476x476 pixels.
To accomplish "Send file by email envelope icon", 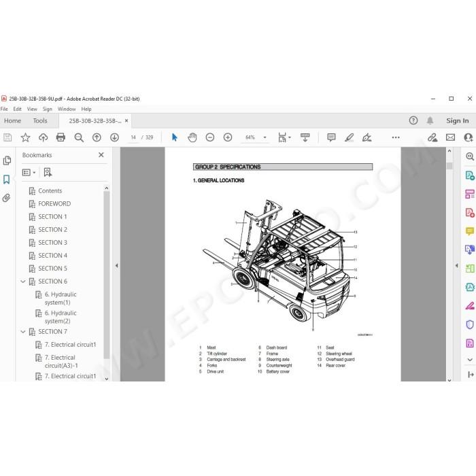I will coord(450,137).
